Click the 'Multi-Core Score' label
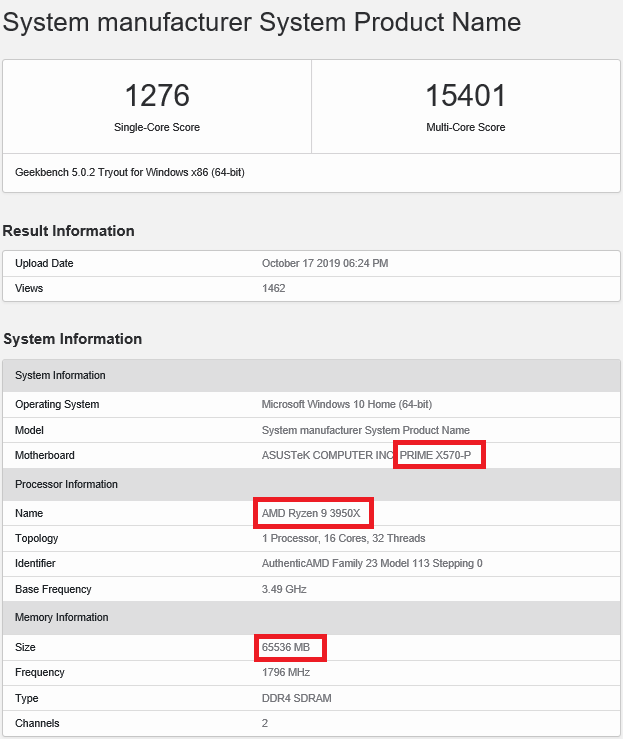The width and height of the screenshot is (623, 739). coord(466,127)
